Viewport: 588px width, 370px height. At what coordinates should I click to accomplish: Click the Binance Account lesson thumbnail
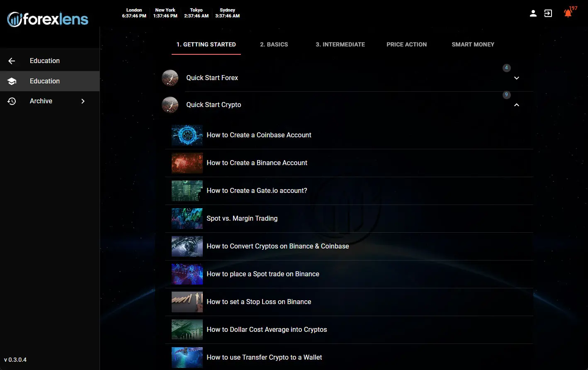pyautogui.click(x=187, y=163)
